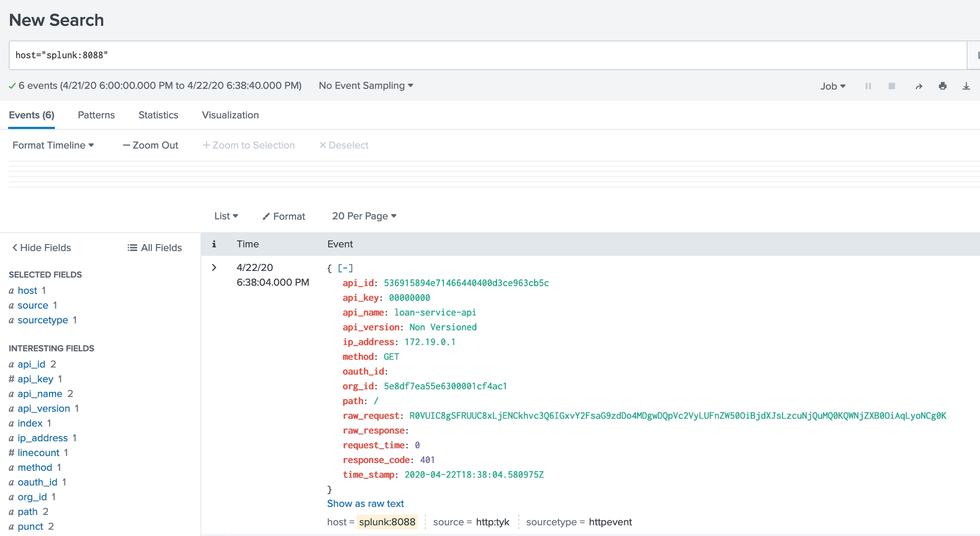Click the download job results icon
Image resolution: width=980 pixels, height=536 pixels.
pos(965,86)
